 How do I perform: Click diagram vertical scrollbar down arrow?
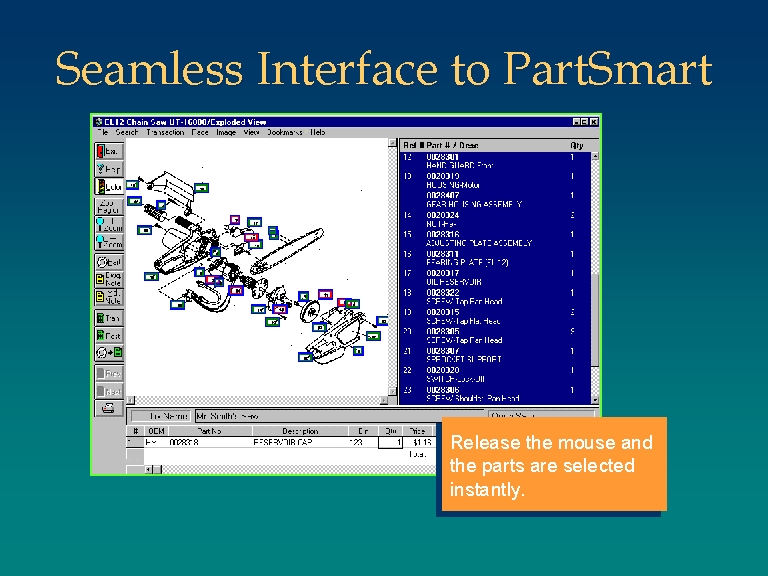392,391
